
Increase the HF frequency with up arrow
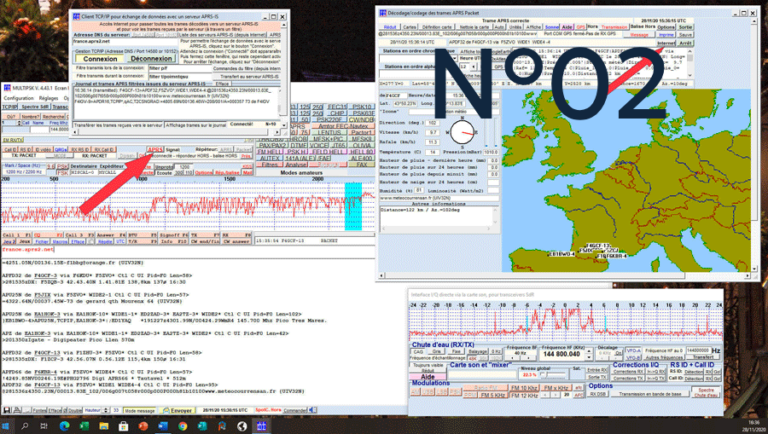click(589, 351)
